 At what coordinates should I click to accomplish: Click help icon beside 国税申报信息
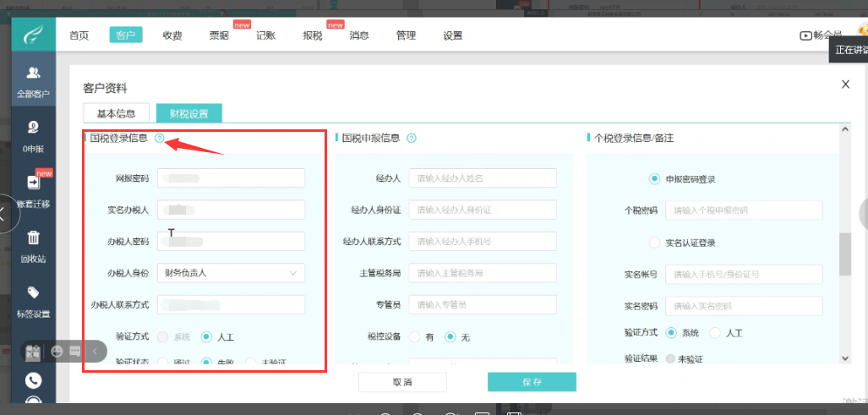pos(412,138)
